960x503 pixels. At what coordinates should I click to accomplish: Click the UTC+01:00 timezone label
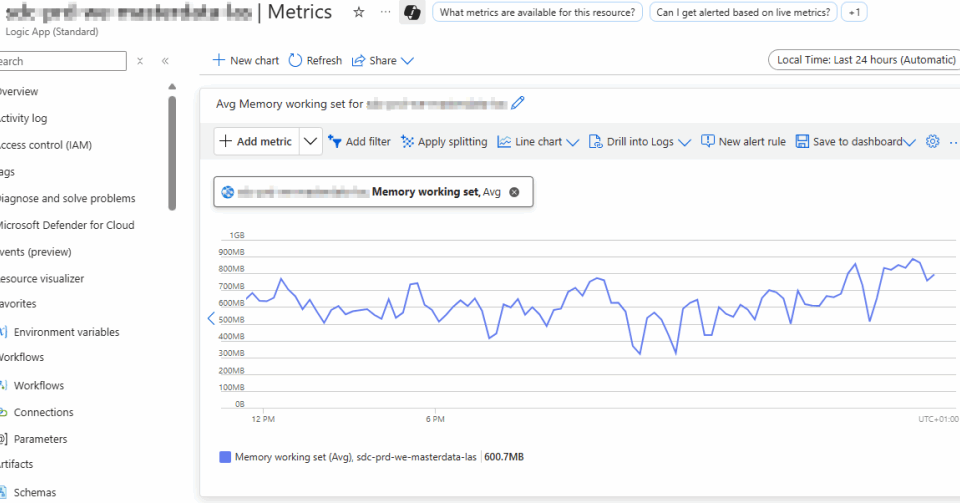[938, 419]
